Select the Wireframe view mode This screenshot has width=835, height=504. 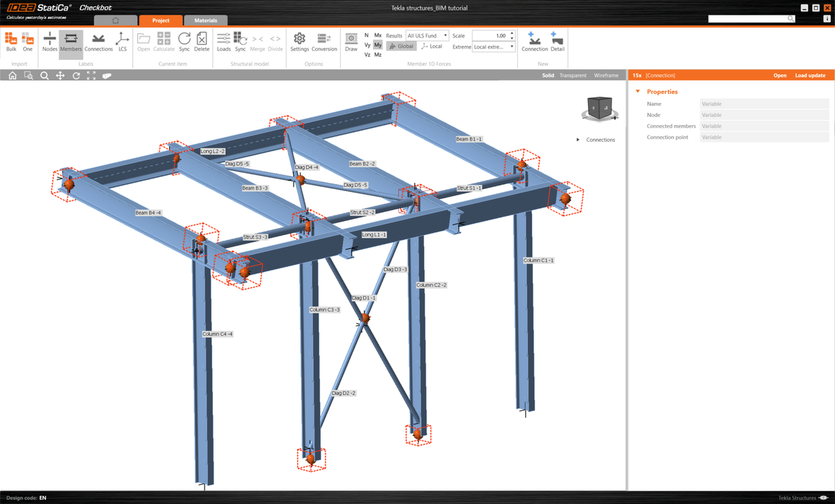(x=606, y=75)
